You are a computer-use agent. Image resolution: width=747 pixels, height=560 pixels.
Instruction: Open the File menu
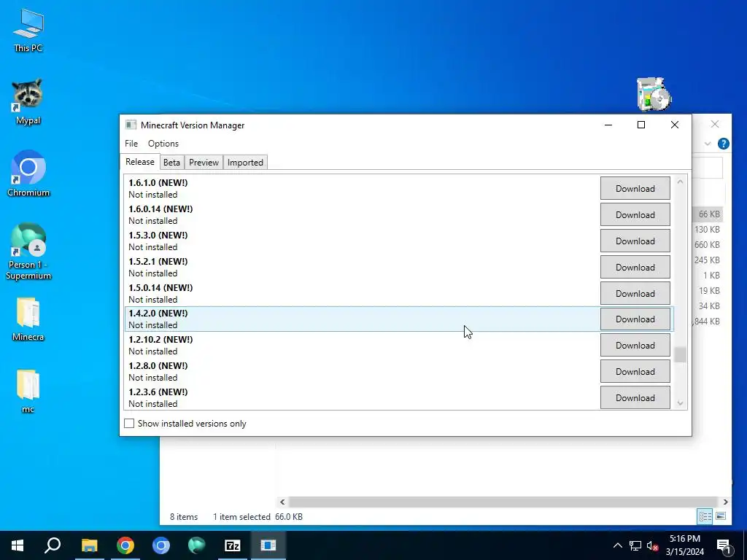click(x=131, y=144)
